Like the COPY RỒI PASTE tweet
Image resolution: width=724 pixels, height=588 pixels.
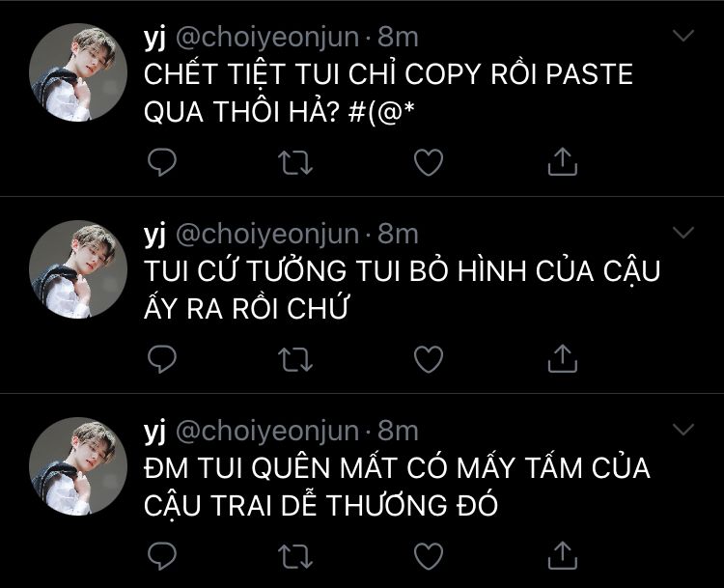[x=429, y=162]
